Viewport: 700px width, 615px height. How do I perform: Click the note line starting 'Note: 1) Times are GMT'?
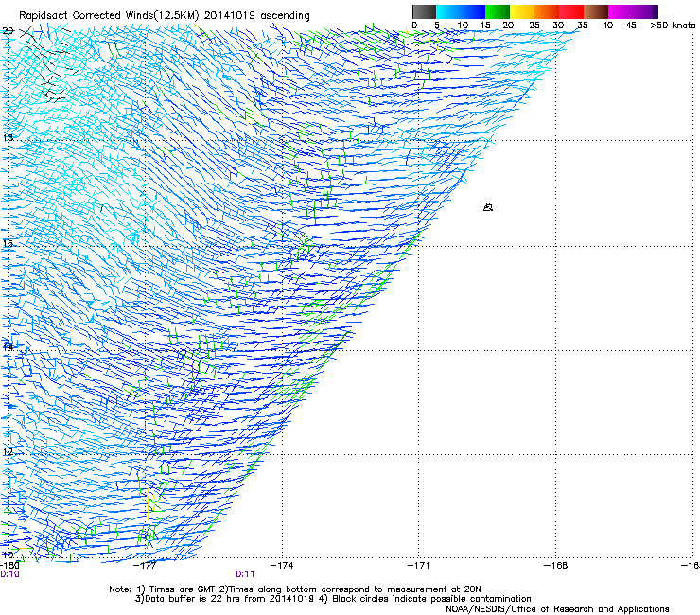[295, 589]
